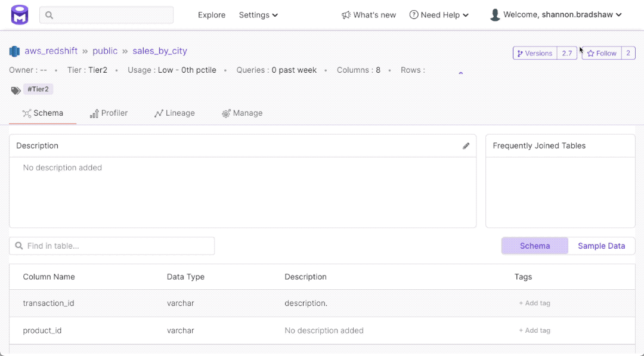This screenshot has height=356, width=644.
Task: Go to the Manage tab
Action: pos(242,113)
